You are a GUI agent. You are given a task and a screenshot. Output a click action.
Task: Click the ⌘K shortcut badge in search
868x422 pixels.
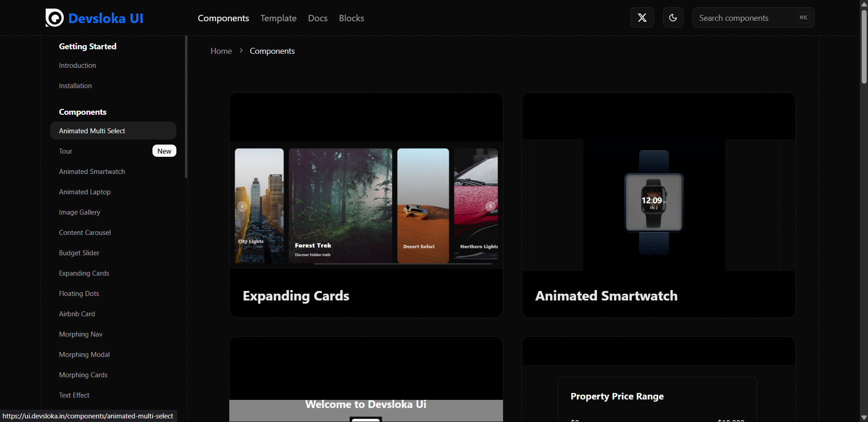click(803, 18)
